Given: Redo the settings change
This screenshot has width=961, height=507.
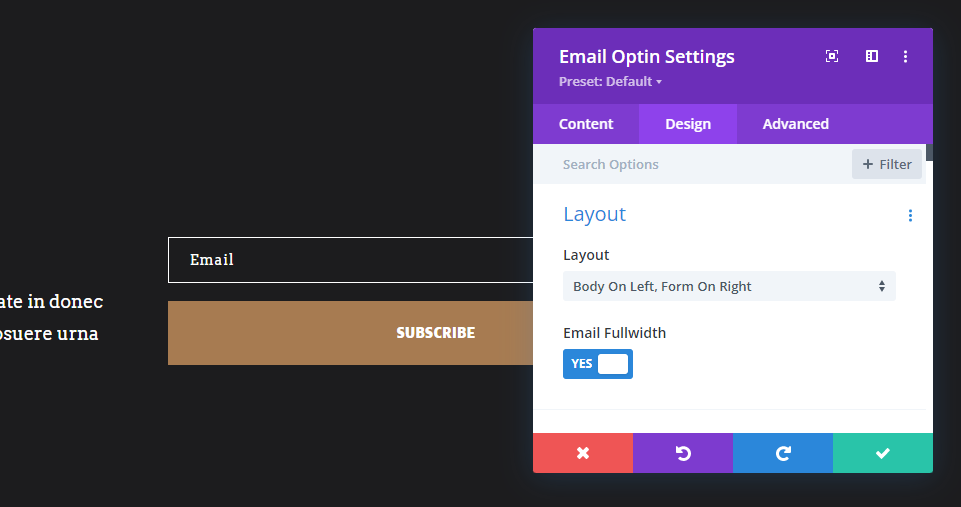Looking at the screenshot, I should click(783, 453).
